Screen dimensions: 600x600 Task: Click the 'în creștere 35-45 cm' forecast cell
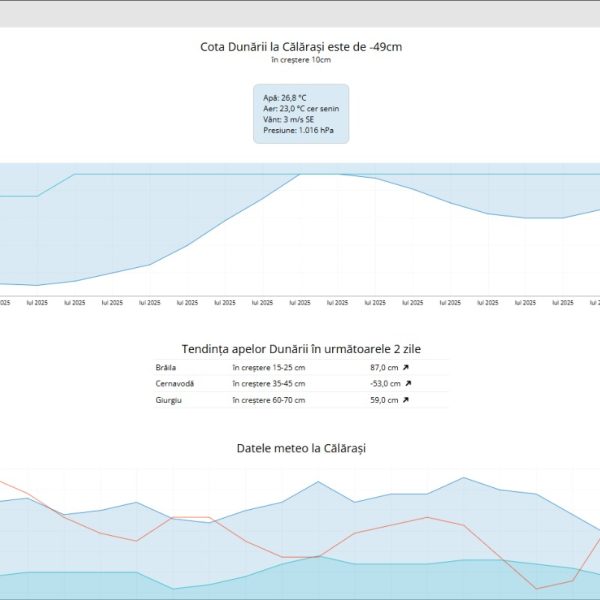268,383
